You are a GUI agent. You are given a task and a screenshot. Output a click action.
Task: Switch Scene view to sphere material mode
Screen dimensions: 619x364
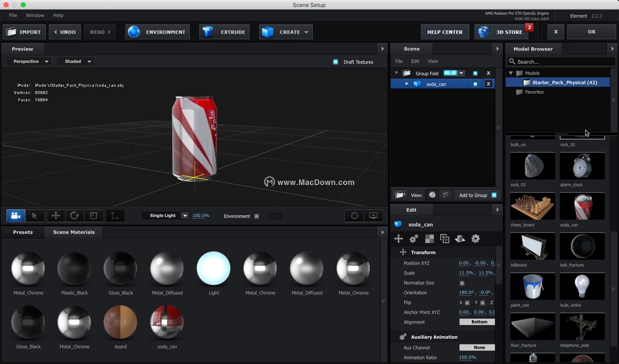[x=432, y=195]
